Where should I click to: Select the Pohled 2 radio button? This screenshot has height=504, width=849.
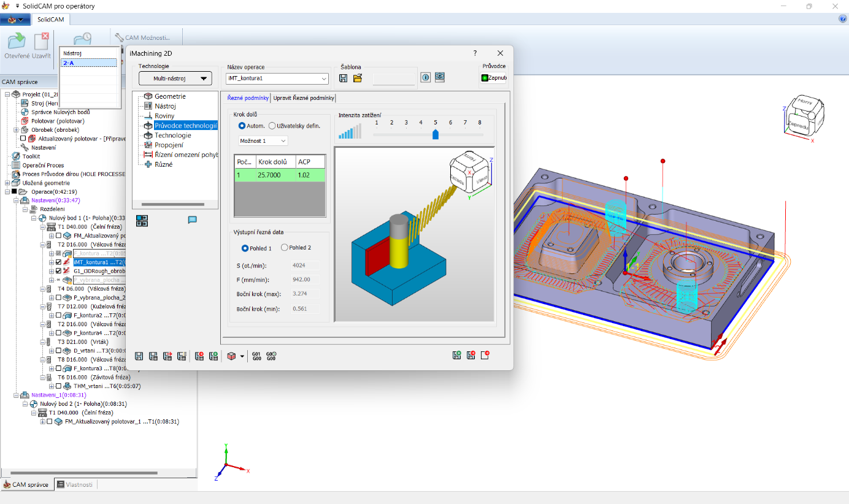(x=284, y=248)
